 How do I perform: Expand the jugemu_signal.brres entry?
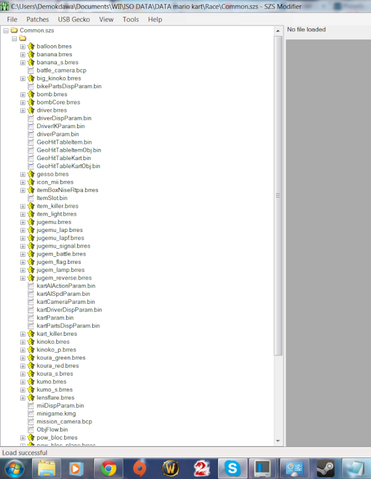[x=23, y=246]
